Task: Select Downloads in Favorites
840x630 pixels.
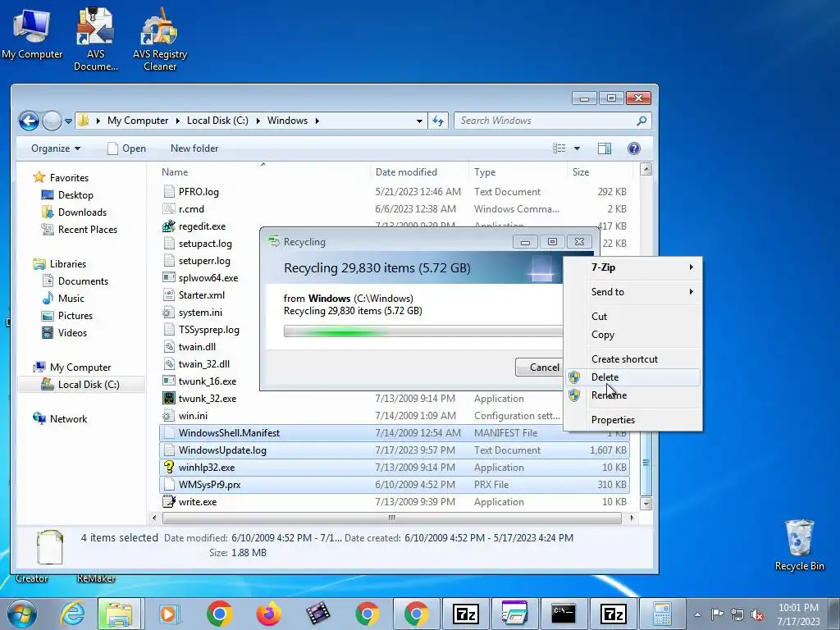Action: pyautogui.click(x=82, y=212)
